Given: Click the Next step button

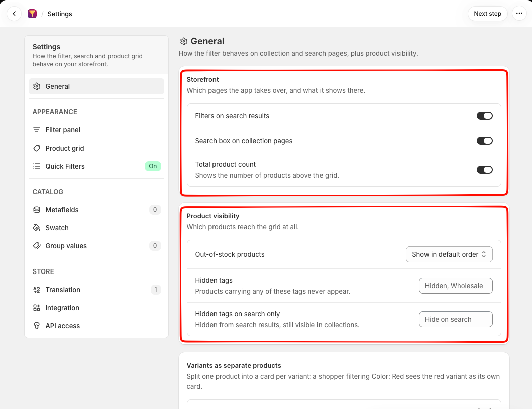Looking at the screenshot, I should [x=487, y=14].
